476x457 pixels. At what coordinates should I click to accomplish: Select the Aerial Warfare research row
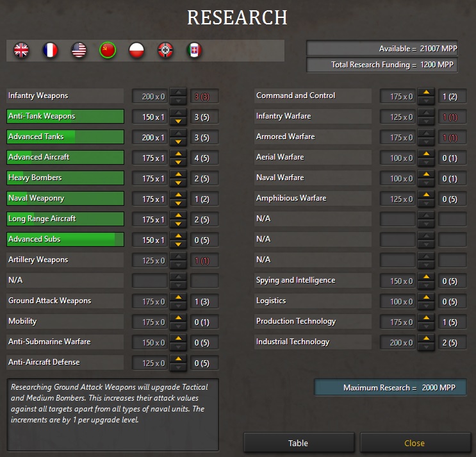click(313, 157)
